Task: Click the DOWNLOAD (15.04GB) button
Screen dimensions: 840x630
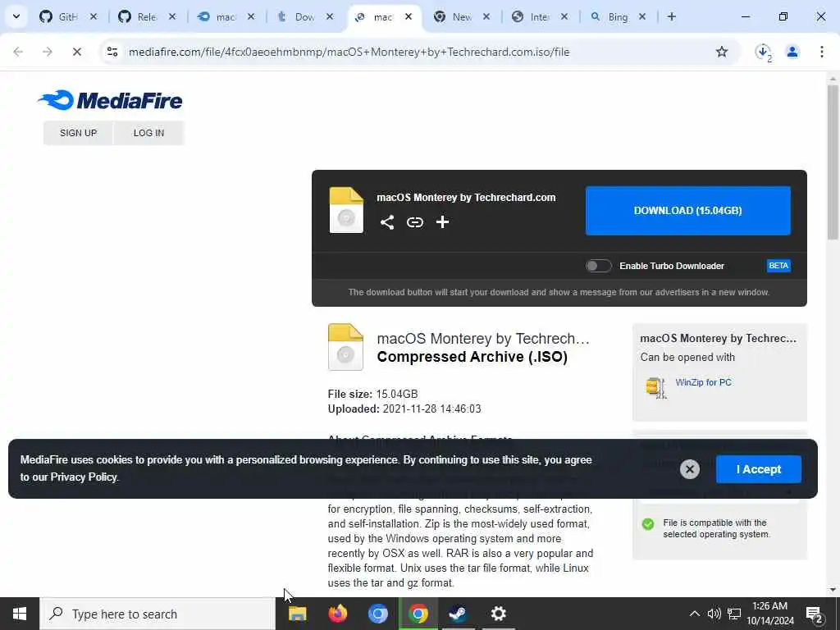Action: [x=688, y=211]
